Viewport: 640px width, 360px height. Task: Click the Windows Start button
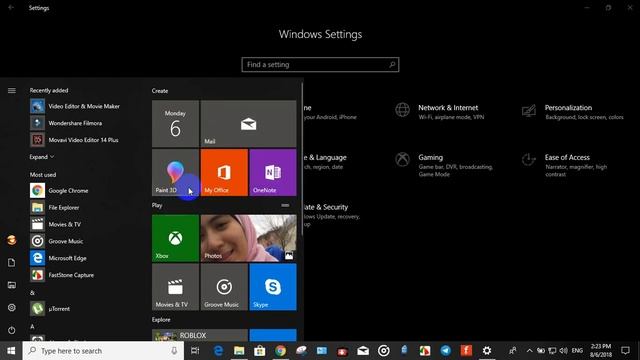pyautogui.click(x=11, y=351)
